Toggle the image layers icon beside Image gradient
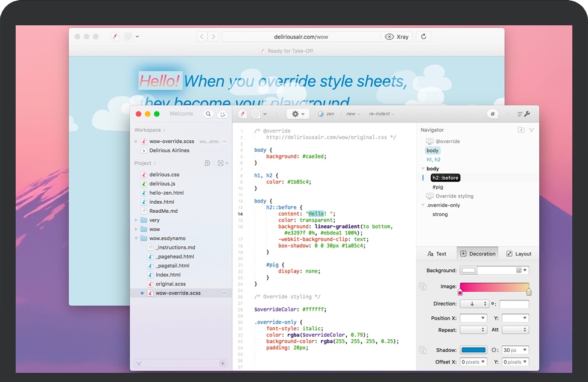This screenshot has height=382, width=588. (423, 287)
